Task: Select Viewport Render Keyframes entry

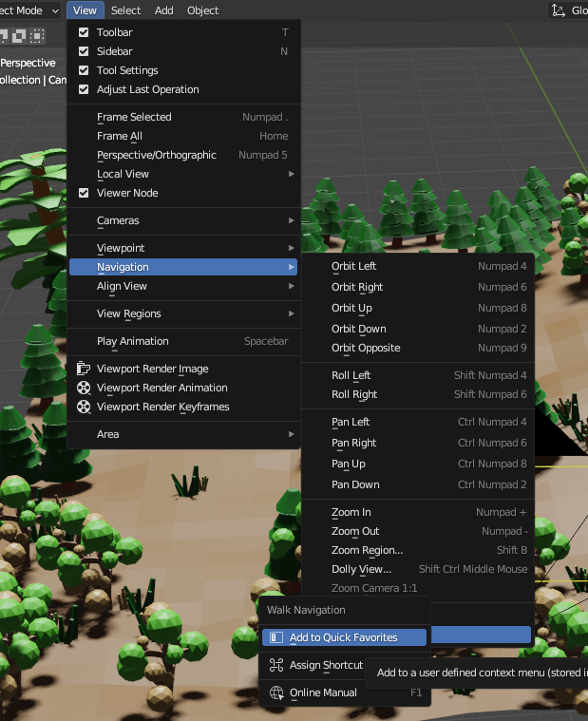Action: click(183, 407)
